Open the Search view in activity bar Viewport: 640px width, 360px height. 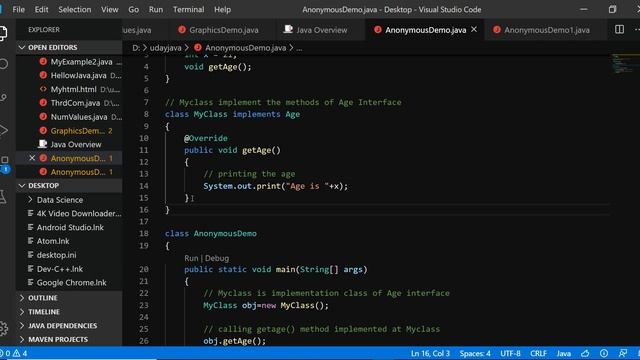4,64
